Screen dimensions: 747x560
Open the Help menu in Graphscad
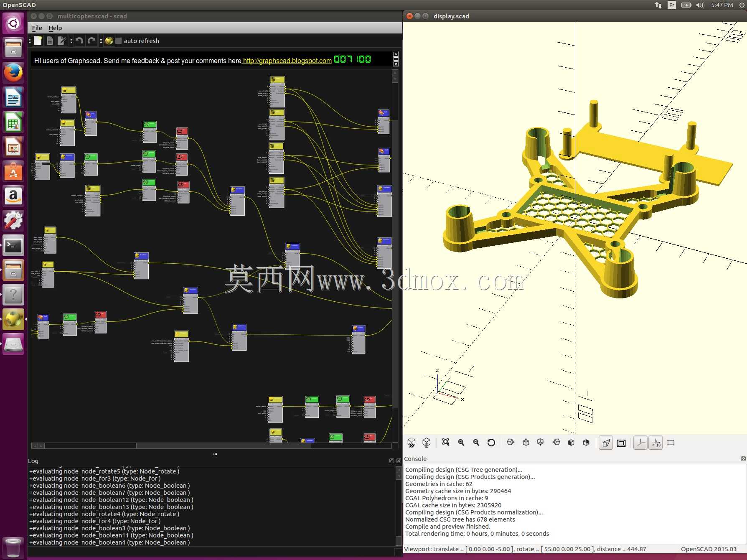coord(55,28)
